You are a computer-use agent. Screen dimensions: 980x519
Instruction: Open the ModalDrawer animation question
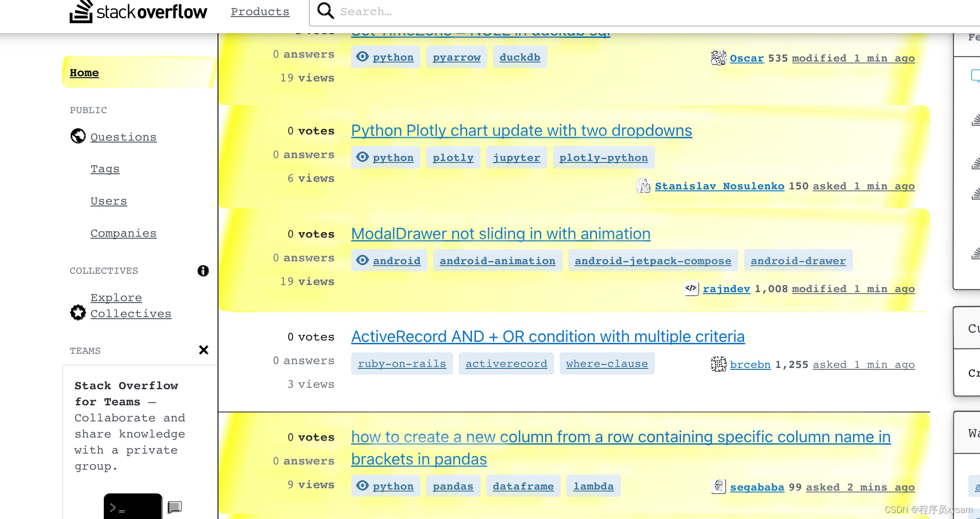pyautogui.click(x=500, y=233)
